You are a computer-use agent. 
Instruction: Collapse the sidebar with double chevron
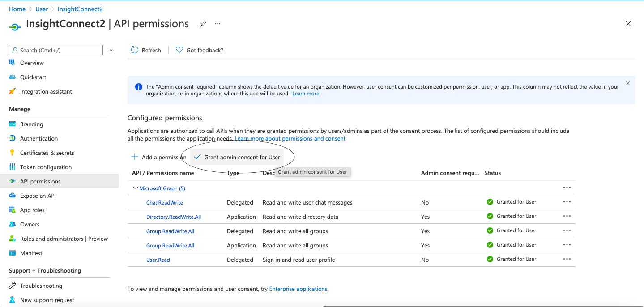click(x=111, y=50)
